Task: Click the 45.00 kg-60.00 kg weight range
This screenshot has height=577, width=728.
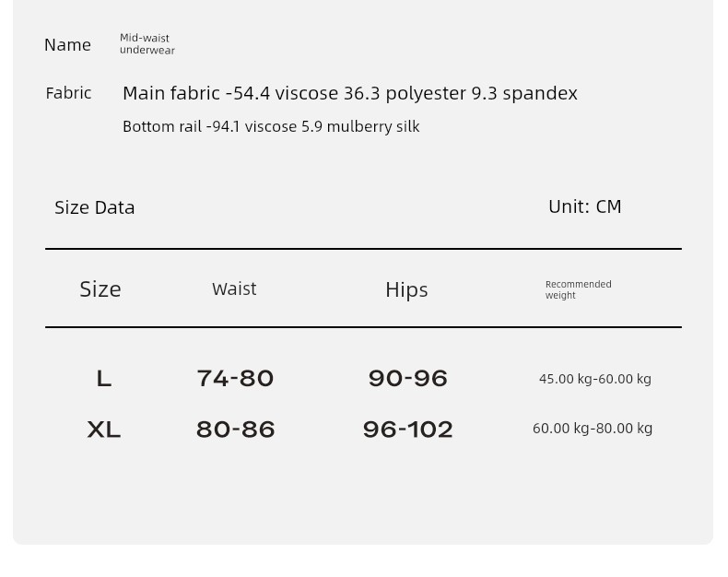Action: [x=595, y=379]
